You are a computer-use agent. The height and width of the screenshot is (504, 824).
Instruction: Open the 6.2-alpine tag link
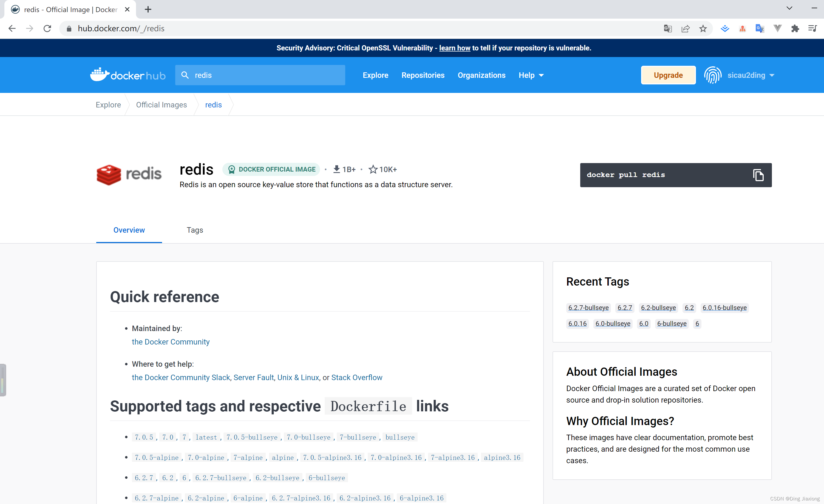click(206, 498)
